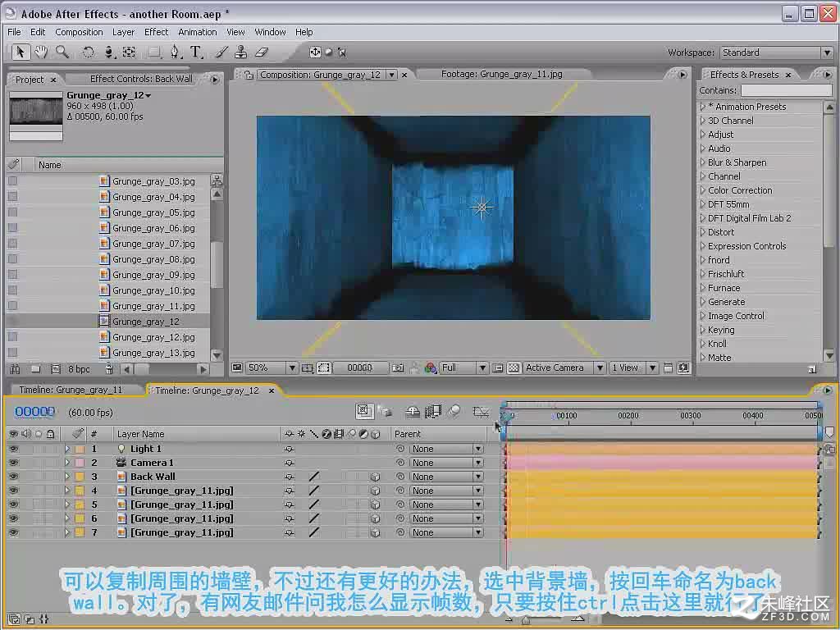Open the Workspace Standard dropdown
Viewport: 840px width, 630px height.
(776, 52)
